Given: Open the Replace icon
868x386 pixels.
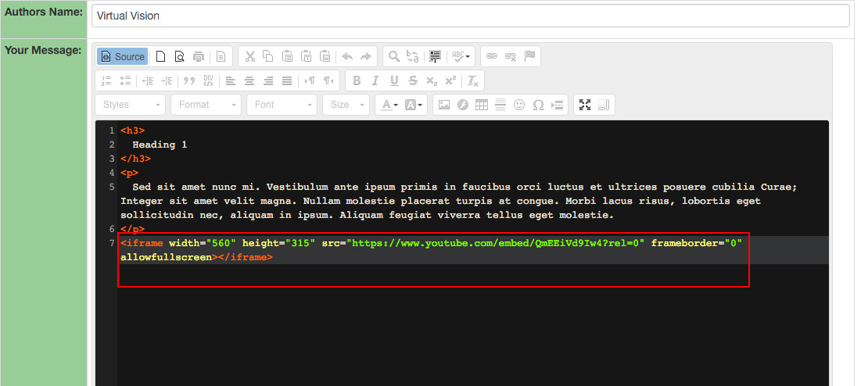Looking at the screenshot, I should [x=412, y=56].
